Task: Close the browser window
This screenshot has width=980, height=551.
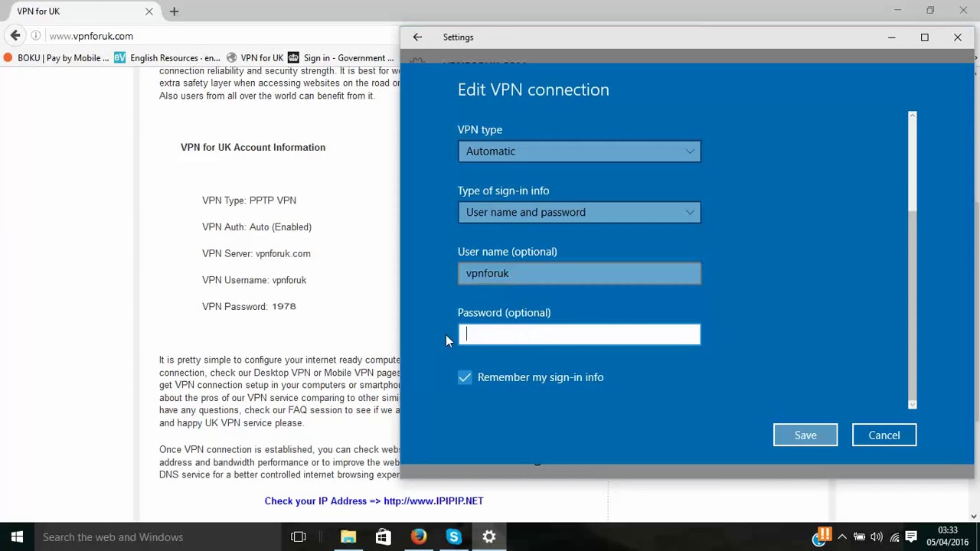Action: [x=963, y=11]
